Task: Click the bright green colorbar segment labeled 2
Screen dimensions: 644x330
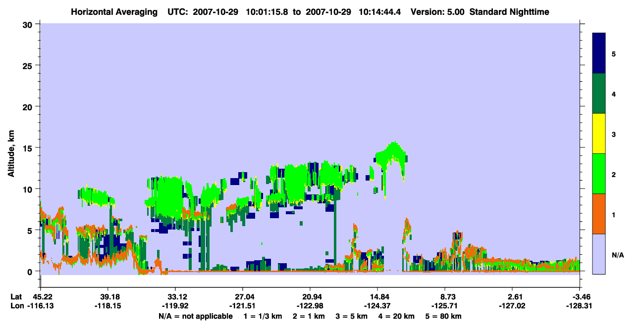Action: click(x=599, y=174)
